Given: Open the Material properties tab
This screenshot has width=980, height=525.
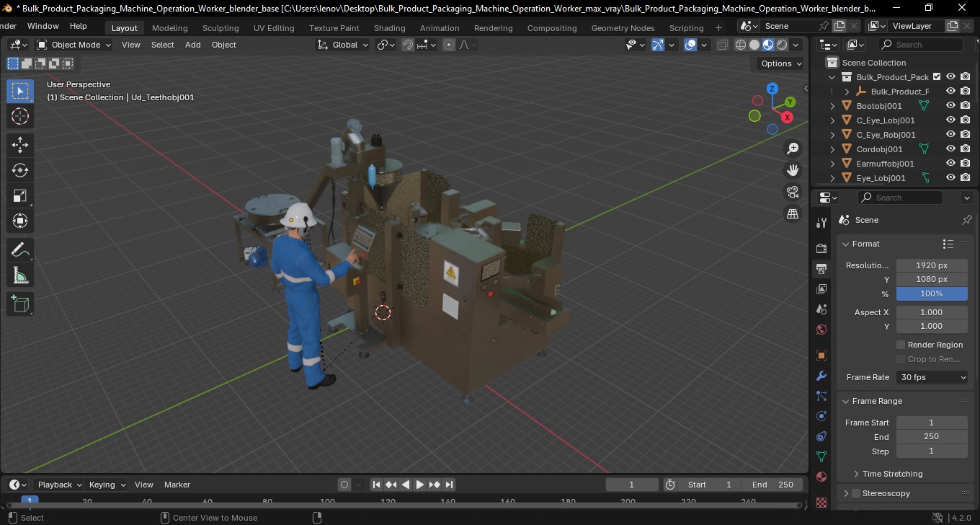Looking at the screenshot, I should point(821,477).
